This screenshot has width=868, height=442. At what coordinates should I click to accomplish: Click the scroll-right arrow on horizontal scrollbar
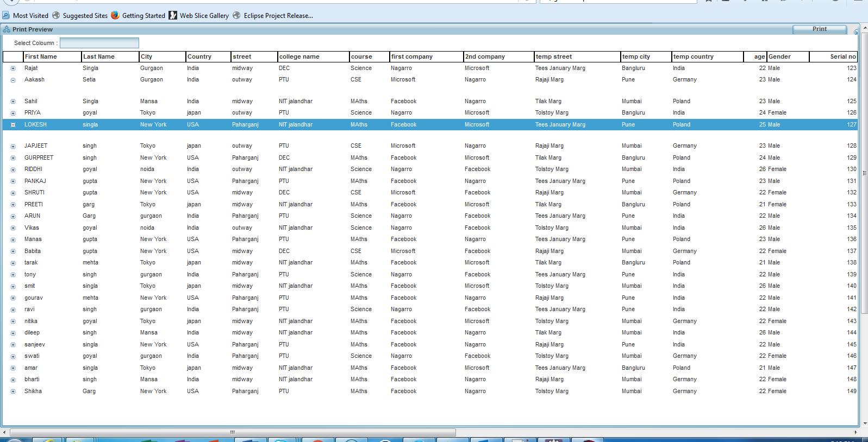tap(855, 433)
